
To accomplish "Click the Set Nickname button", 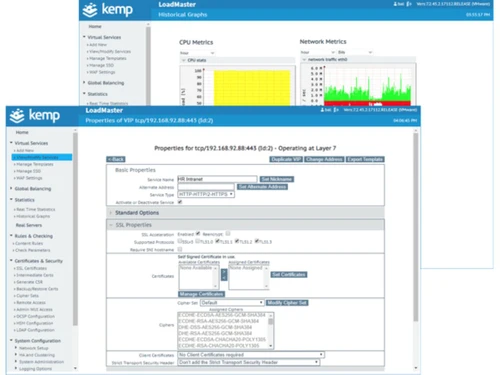I will tap(277, 179).
